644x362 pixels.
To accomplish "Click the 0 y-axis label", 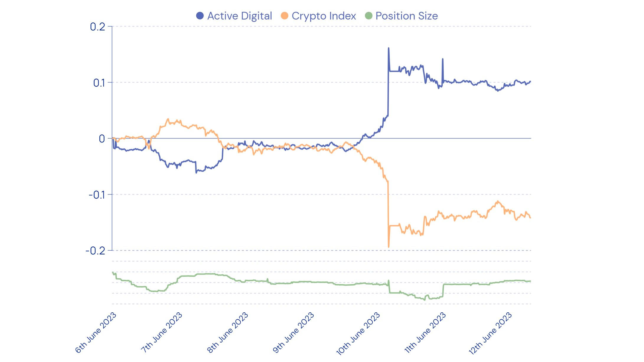I will point(102,139).
